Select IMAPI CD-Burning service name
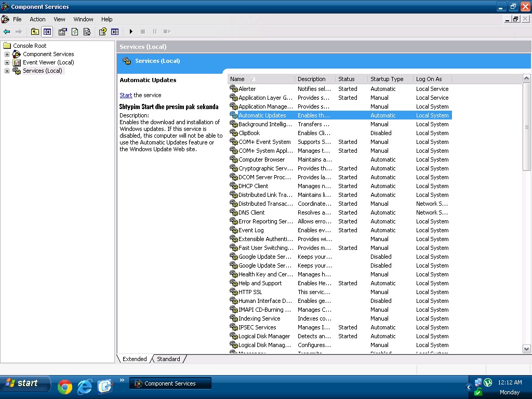 click(x=264, y=310)
